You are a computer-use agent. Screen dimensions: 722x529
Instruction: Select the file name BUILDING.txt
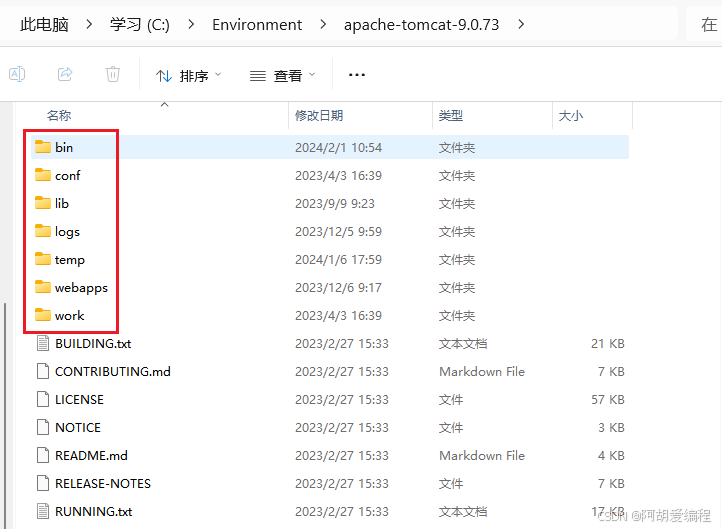(93, 343)
